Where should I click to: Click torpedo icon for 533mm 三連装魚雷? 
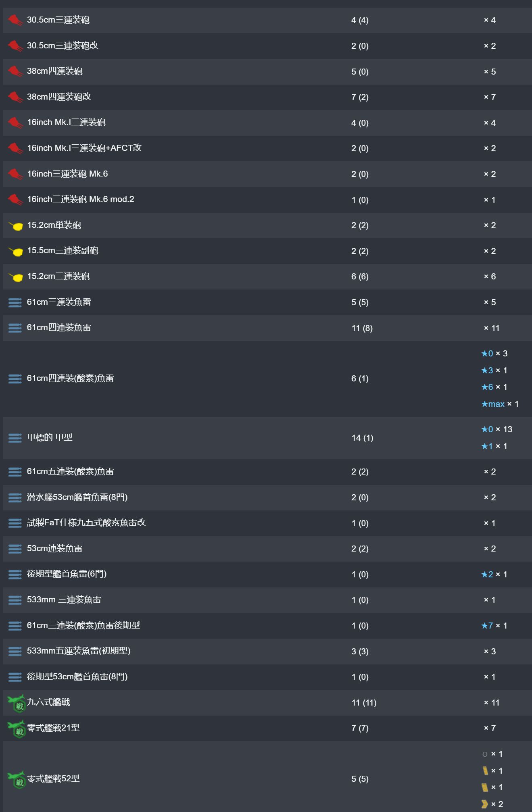[15, 600]
